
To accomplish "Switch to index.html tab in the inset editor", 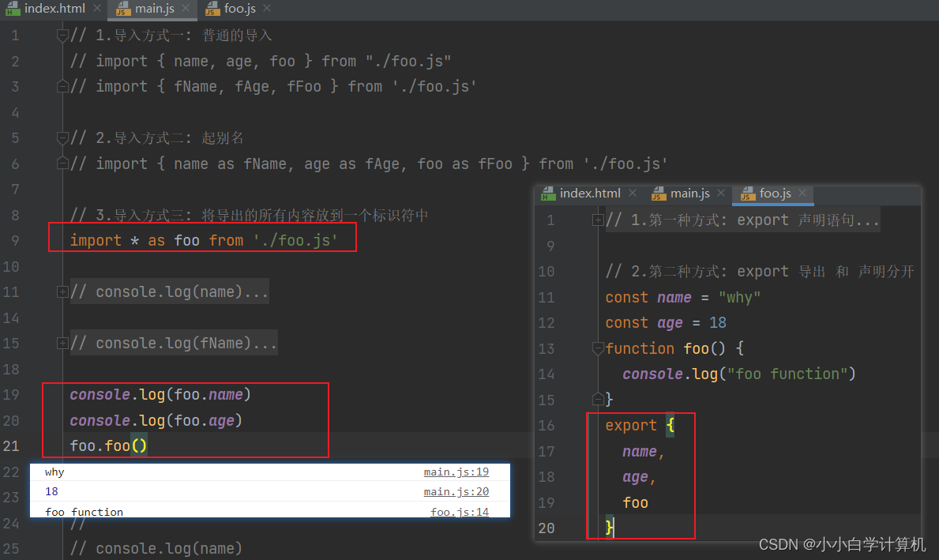I will [x=590, y=194].
